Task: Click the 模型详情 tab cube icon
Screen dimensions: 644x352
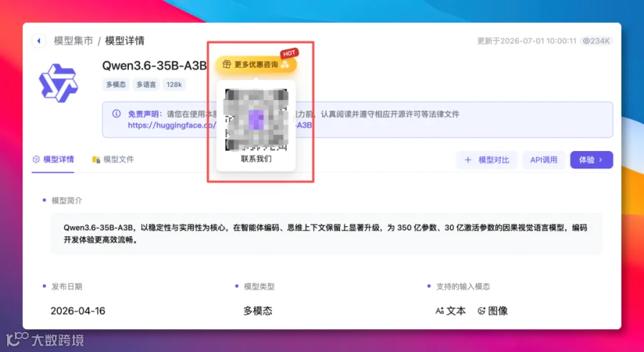Action: [36, 160]
